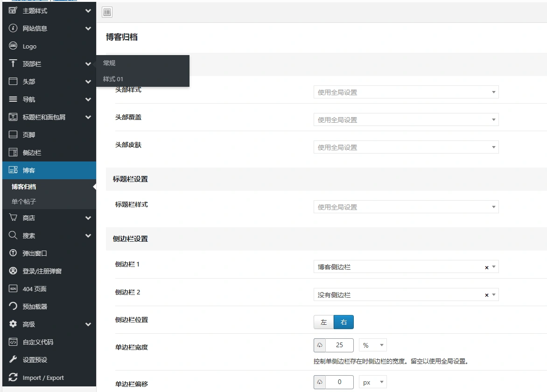Open the 商店 (Shop) settings
Viewport: 547px width, 392px height.
coord(30,217)
